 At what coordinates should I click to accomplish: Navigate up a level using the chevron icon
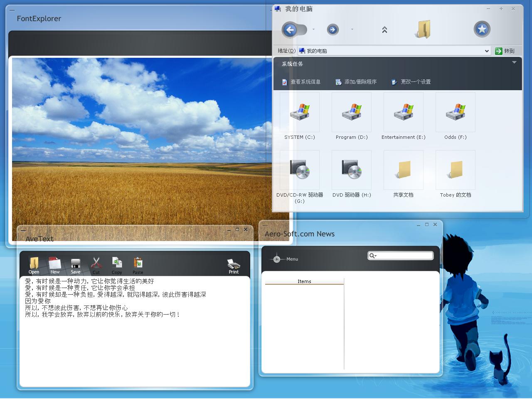tap(384, 30)
